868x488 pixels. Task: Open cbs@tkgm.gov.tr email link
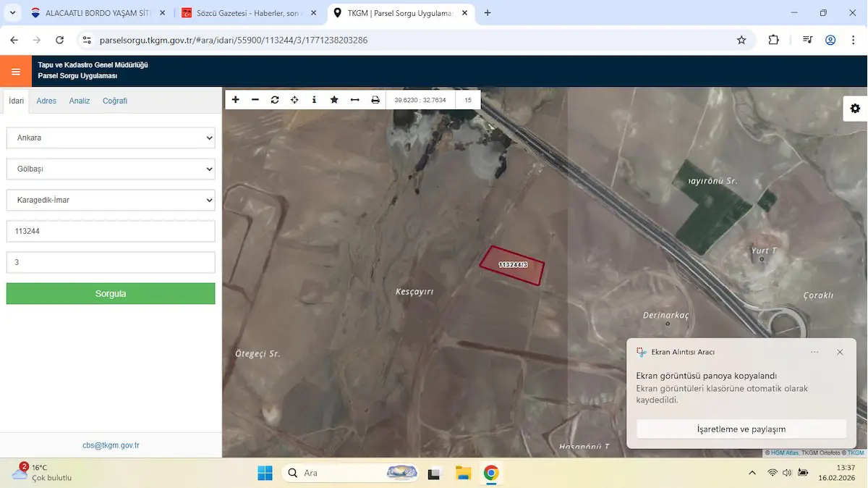[111, 445]
